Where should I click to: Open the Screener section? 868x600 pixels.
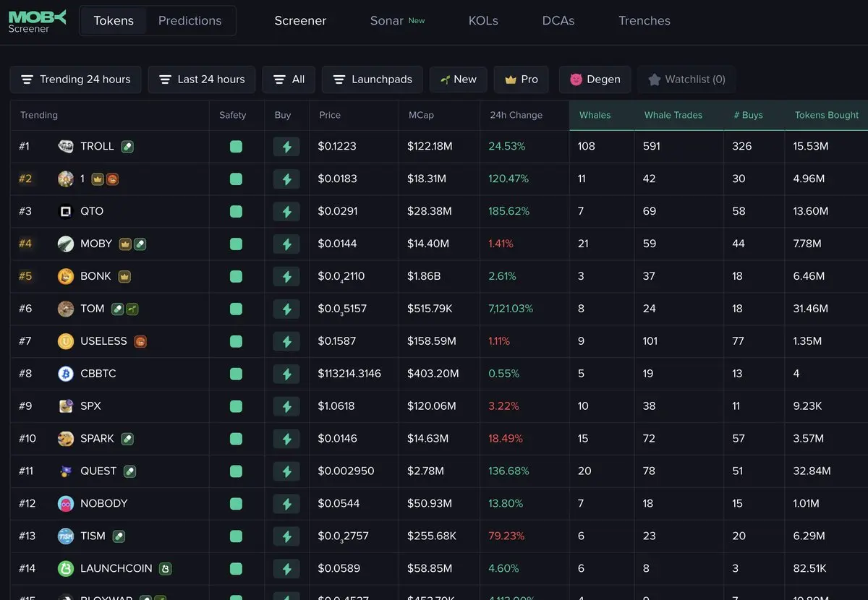[x=300, y=21]
